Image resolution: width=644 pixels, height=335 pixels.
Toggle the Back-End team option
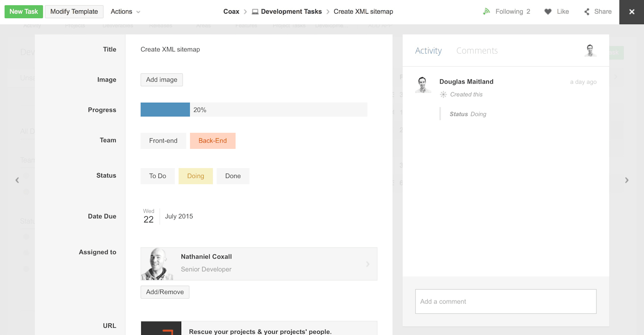[212, 141]
